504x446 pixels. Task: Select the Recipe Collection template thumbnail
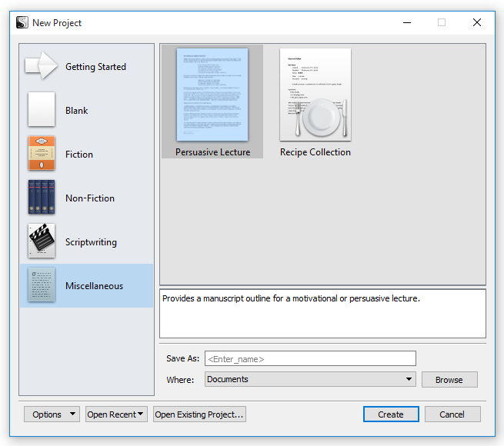[x=315, y=95]
